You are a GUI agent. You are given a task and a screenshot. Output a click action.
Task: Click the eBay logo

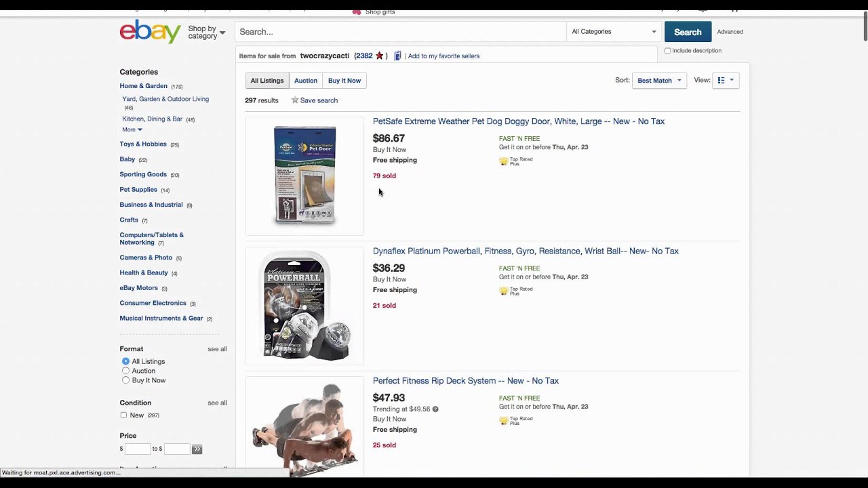coord(150,31)
